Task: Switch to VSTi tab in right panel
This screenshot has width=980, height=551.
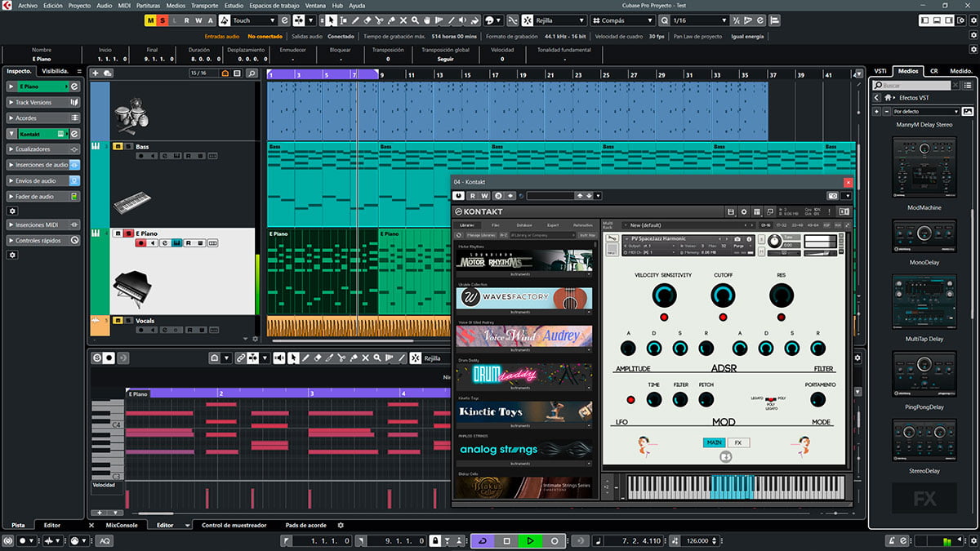Action: 880,71
